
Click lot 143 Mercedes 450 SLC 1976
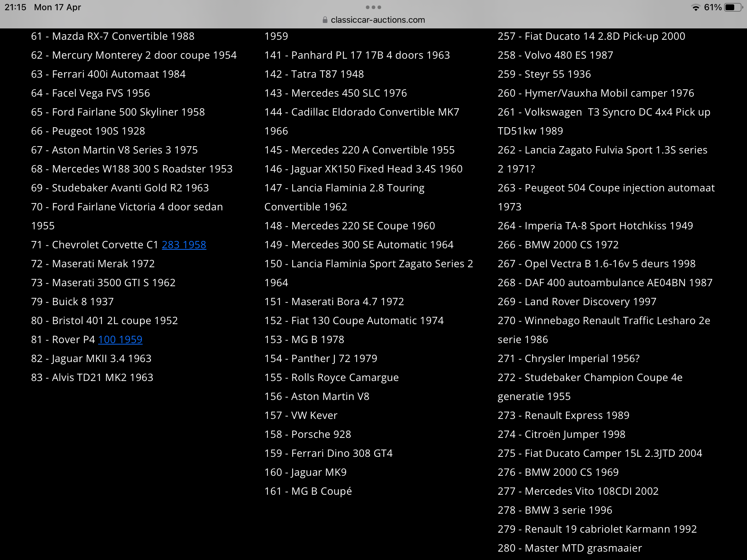pos(336,93)
